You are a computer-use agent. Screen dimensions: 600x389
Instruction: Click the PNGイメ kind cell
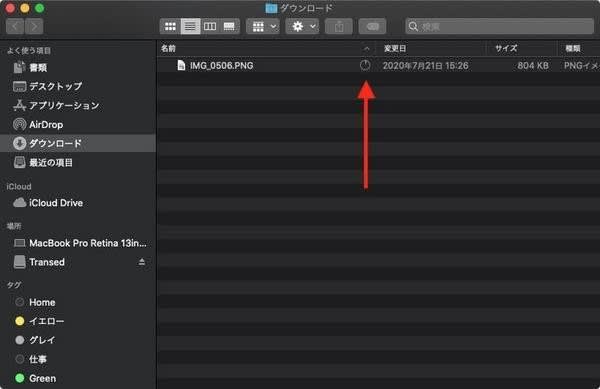(x=582, y=66)
